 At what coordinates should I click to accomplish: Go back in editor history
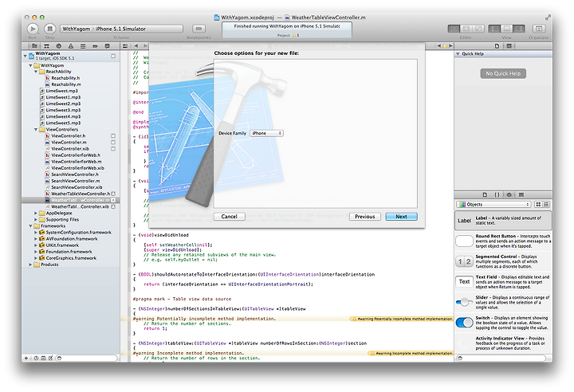click(x=136, y=46)
